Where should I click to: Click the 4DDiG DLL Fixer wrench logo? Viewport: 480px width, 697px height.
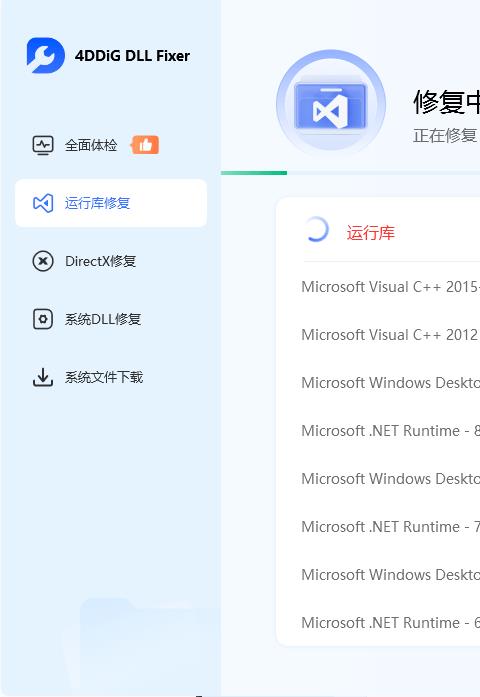coord(45,56)
